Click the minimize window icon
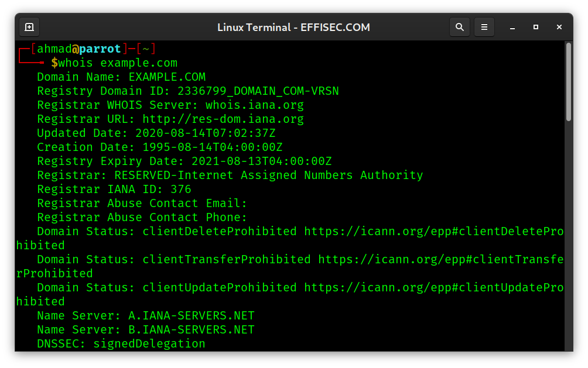Image resolution: width=588 pixels, height=368 pixels. pyautogui.click(x=512, y=27)
